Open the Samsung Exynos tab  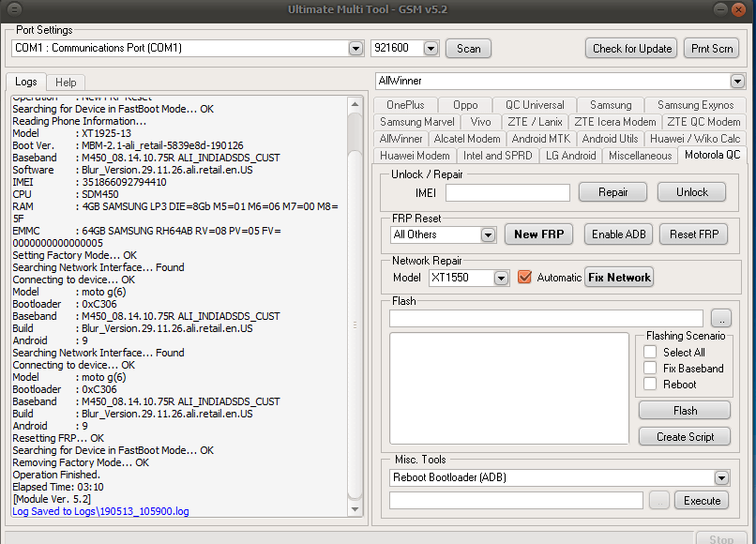696,105
